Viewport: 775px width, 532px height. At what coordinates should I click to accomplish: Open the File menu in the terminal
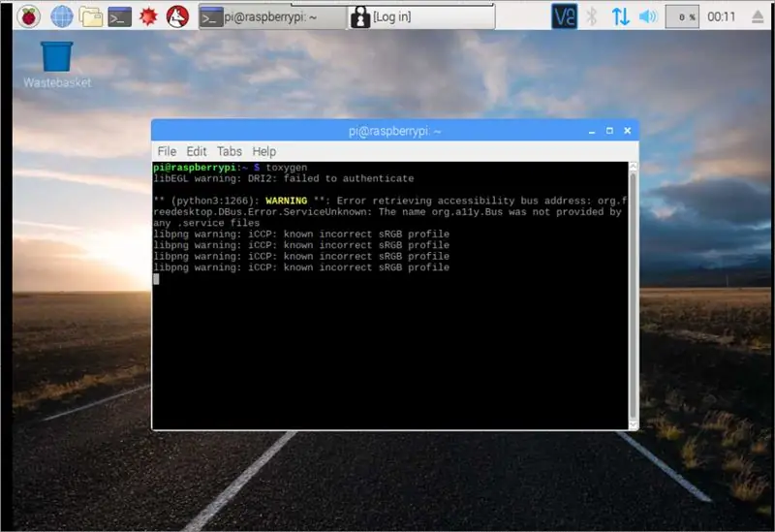pyautogui.click(x=167, y=151)
